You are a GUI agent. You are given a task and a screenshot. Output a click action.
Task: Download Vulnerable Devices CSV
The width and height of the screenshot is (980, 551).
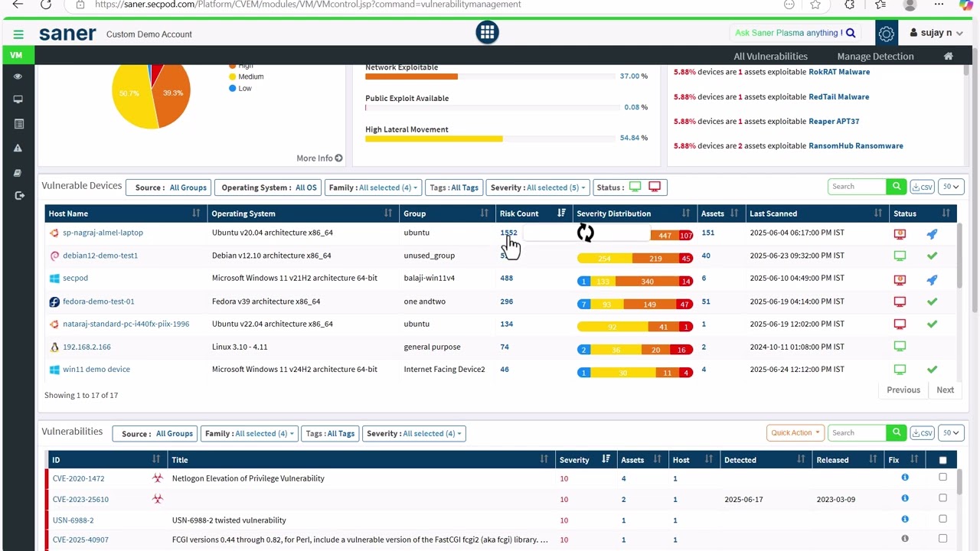(x=923, y=187)
